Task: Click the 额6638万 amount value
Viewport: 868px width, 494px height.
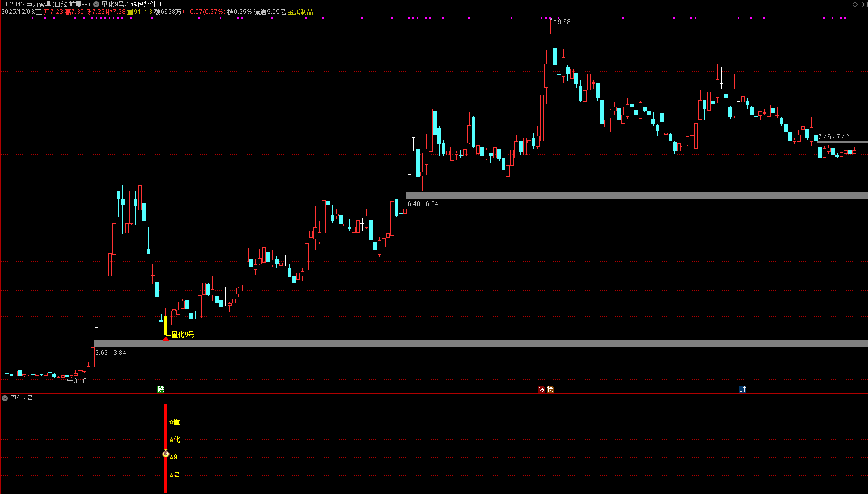Action: click(x=167, y=12)
